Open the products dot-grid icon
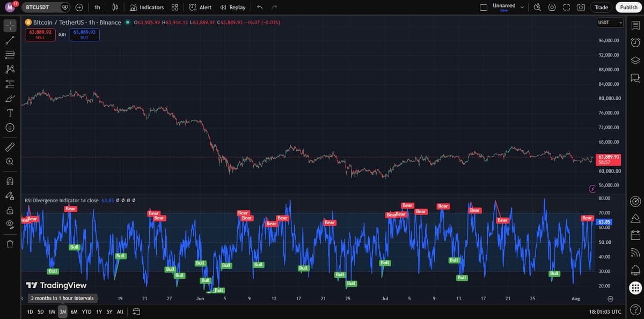 635,288
